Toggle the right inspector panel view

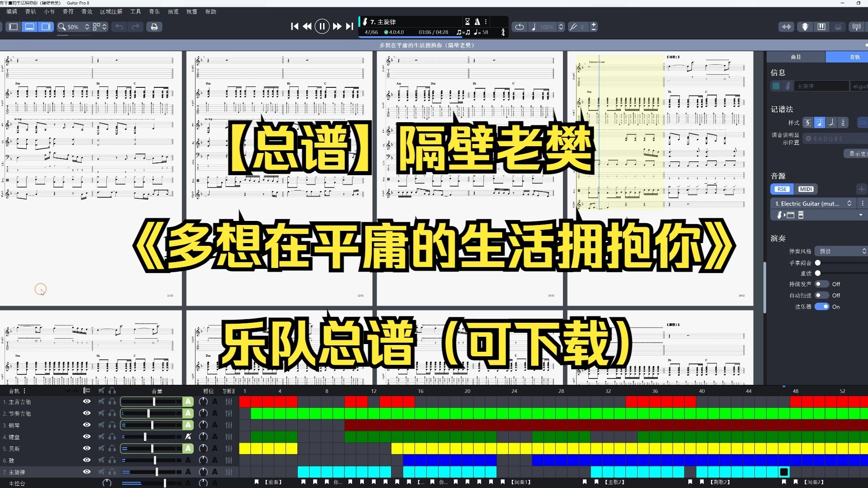[x=46, y=27]
